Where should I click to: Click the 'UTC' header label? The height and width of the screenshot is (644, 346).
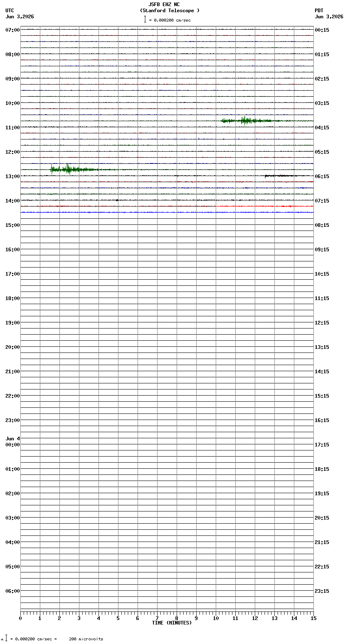[10, 11]
